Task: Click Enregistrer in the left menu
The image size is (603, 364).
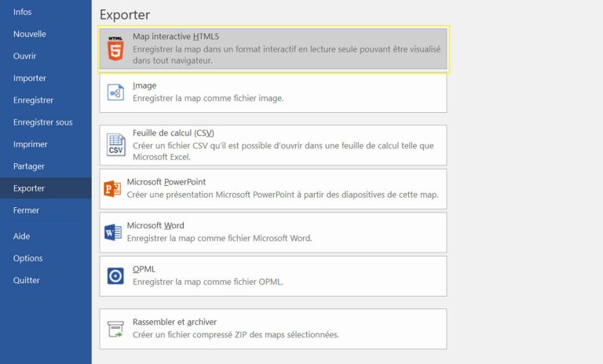Action: pos(33,100)
